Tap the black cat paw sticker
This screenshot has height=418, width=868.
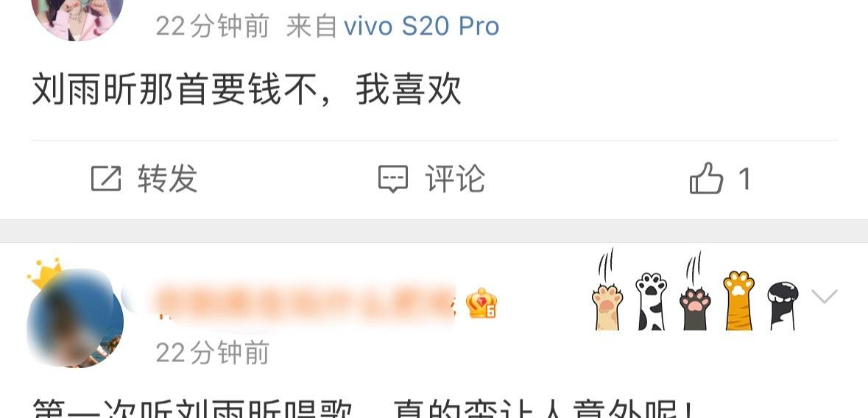coord(783,305)
